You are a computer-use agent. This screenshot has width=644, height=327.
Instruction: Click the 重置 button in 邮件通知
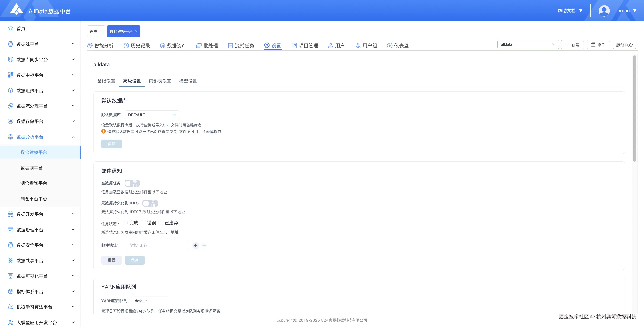click(x=111, y=260)
